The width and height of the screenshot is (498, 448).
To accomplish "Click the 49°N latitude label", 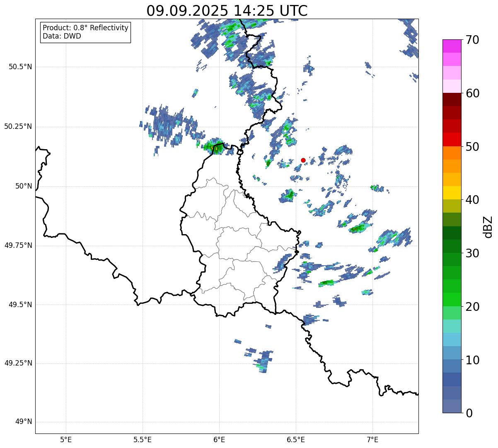I will click(x=24, y=422).
